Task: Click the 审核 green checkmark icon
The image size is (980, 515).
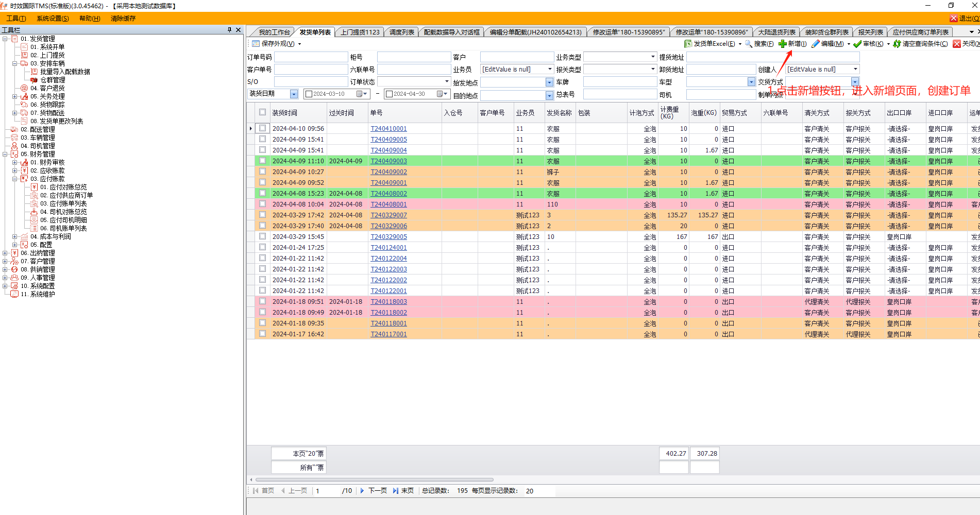Action: pos(857,44)
